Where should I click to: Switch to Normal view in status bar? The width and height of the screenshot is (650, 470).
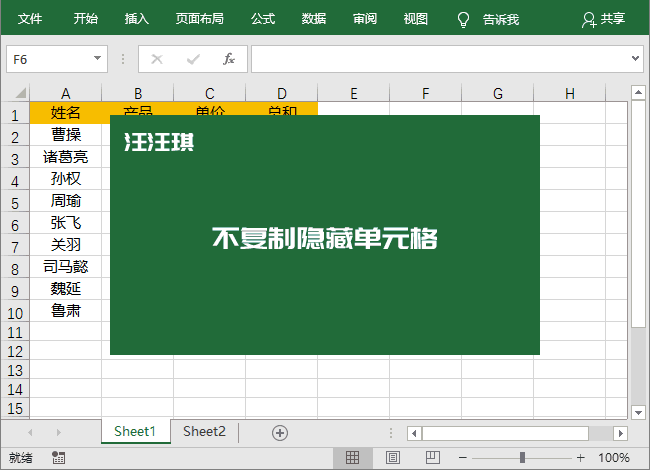[x=352, y=457]
